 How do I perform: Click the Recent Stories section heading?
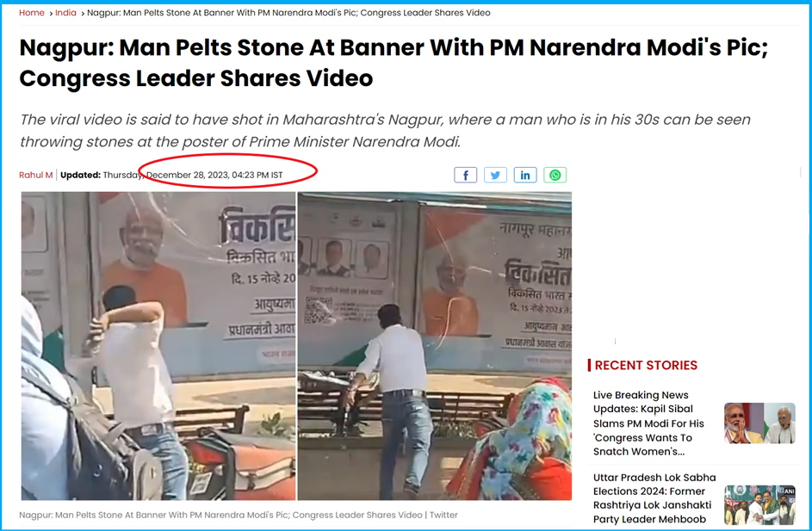[646, 366]
